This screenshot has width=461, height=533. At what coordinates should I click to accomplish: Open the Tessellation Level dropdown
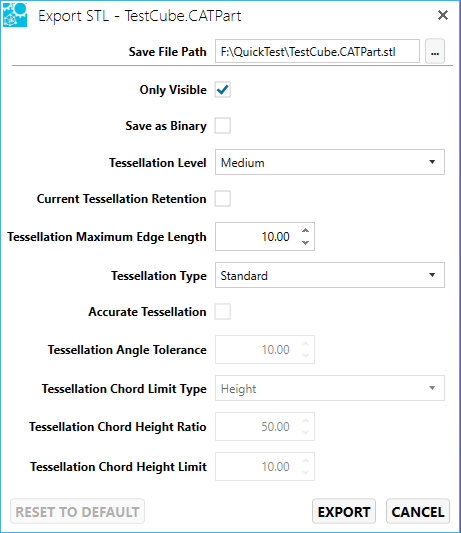point(330,162)
